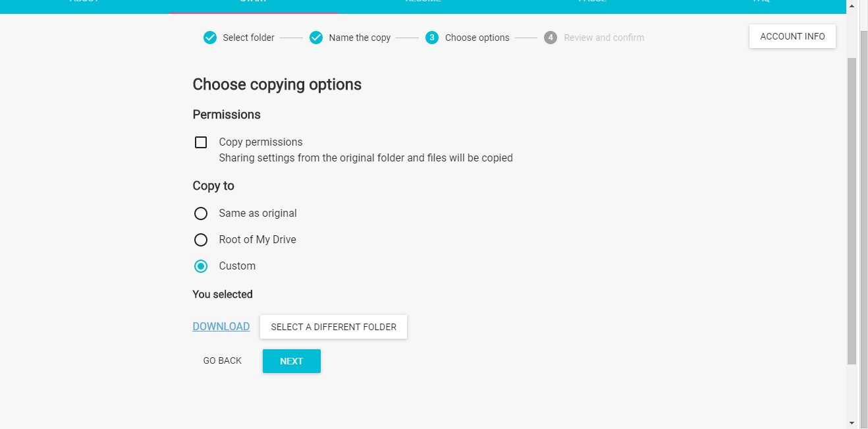This screenshot has height=429, width=868.
Task: Click the Name the copy checkmark icon
Action: [x=316, y=38]
